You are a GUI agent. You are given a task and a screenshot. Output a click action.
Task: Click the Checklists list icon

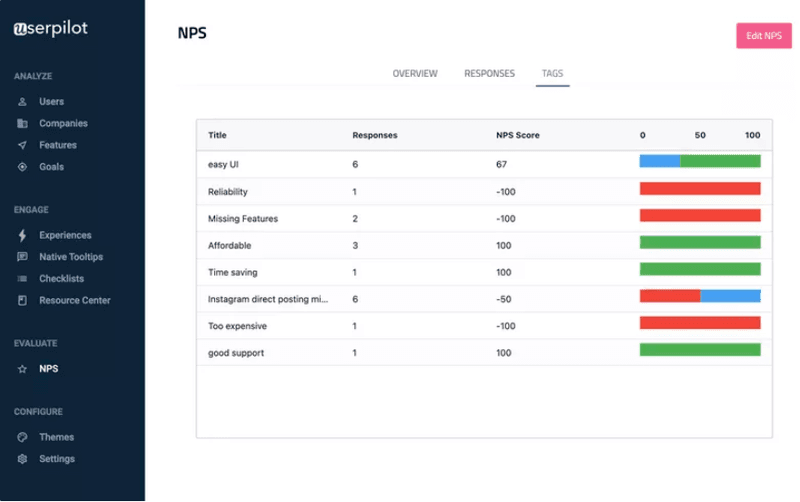[x=22, y=279]
